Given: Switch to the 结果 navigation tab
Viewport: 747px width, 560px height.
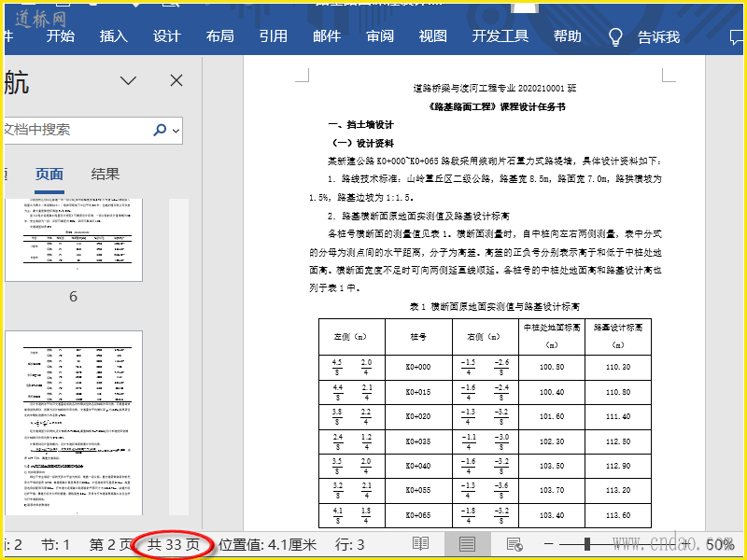Looking at the screenshot, I should click(x=106, y=175).
